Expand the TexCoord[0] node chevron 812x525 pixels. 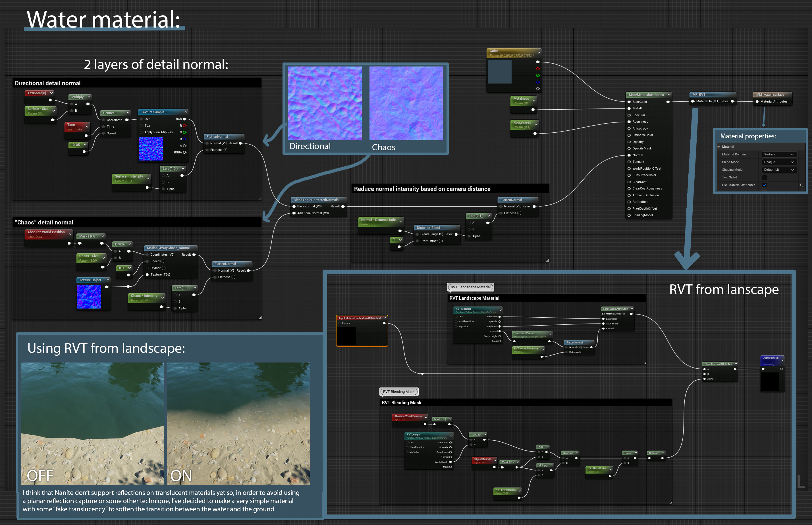pyautogui.click(x=51, y=93)
